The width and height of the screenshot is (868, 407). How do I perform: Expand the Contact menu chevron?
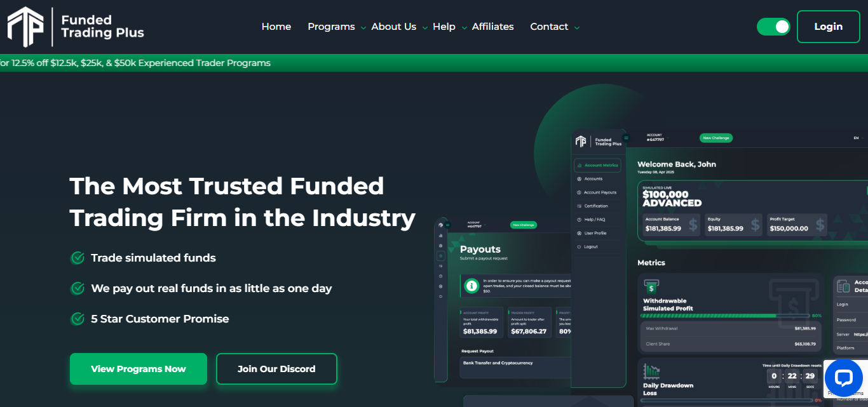pyautogui.click(x=577, y=28)
